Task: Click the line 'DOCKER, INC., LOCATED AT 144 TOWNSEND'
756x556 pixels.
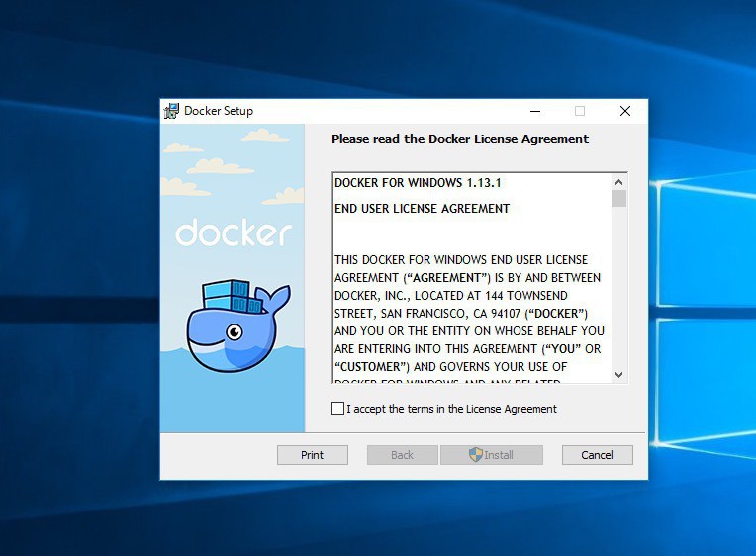Action: point(451,296)
